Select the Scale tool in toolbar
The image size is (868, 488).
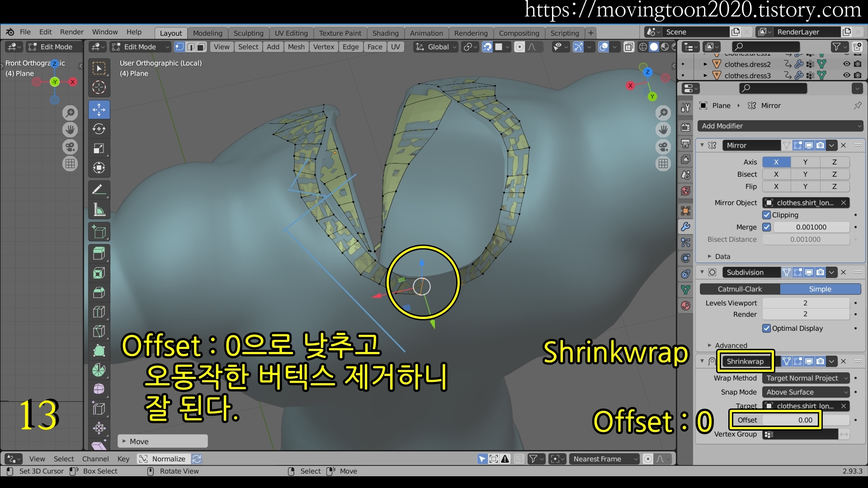pos(99,149)
